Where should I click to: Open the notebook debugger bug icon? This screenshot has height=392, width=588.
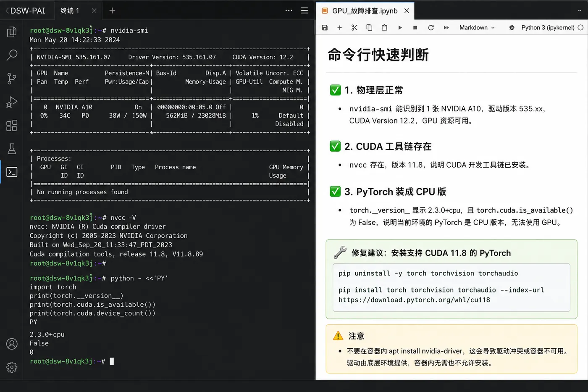tap(512, 28)
